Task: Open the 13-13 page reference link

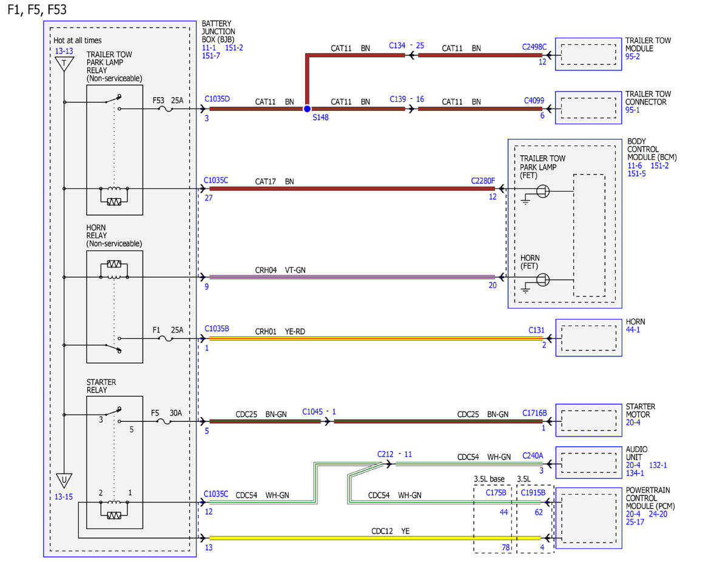Action: (64, 52)
